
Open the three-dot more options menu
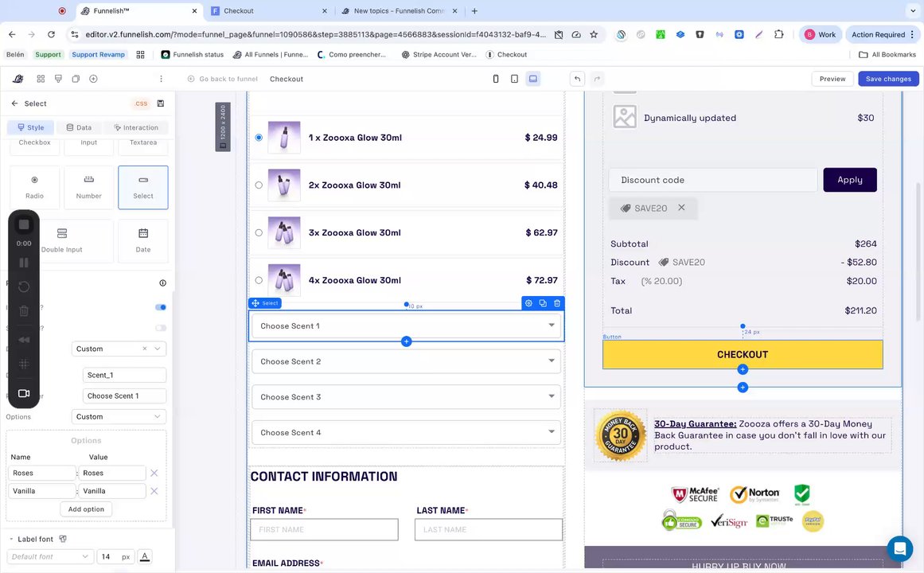pyautogui.click(x=161, y=79)
